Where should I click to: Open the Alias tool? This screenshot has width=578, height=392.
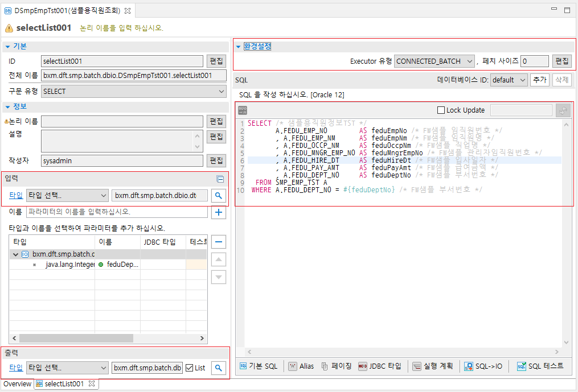pyautogui.click(x=301, y=366)
